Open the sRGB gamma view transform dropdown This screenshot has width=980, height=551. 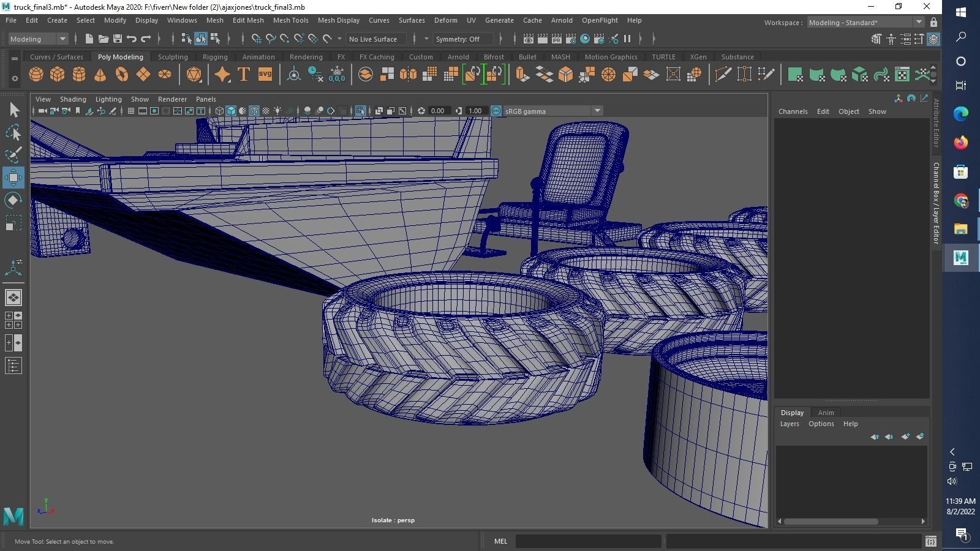[553, 111]
